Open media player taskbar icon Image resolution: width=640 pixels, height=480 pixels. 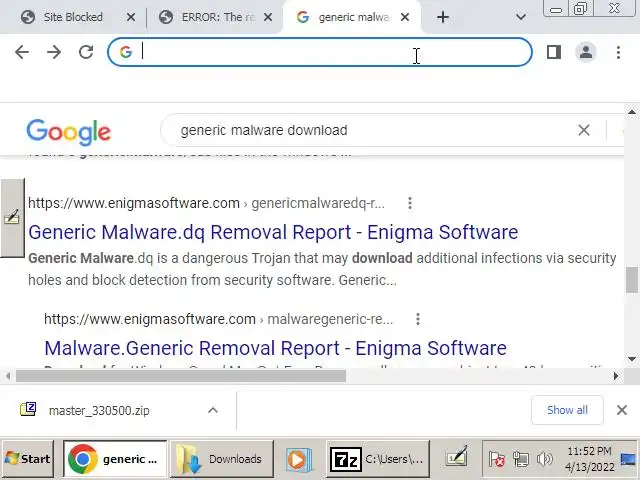coord(299,459)
